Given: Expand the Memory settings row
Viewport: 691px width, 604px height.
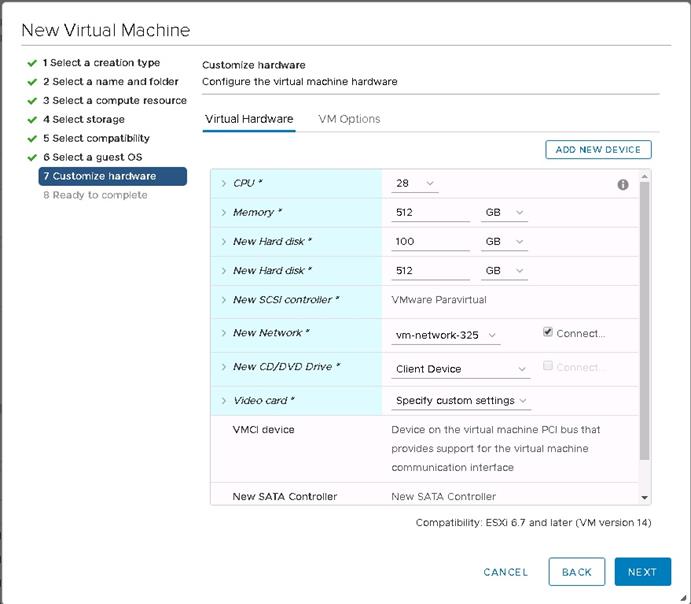Looking at the screenshot, I should coord(223,213).
